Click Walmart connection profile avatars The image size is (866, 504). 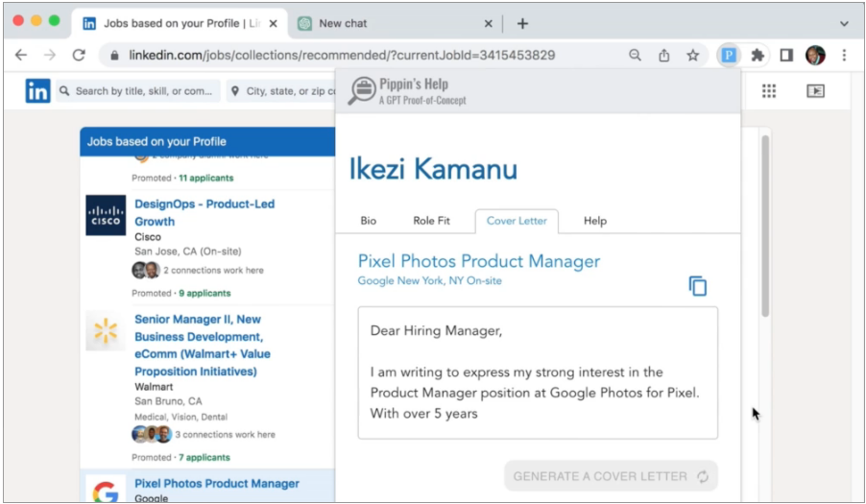coord(152,435)
